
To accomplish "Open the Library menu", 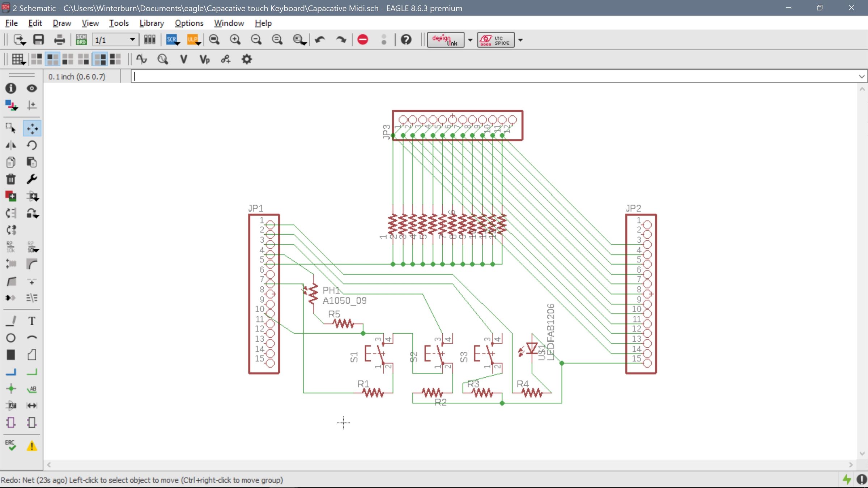I will click(x=152, y=23).
